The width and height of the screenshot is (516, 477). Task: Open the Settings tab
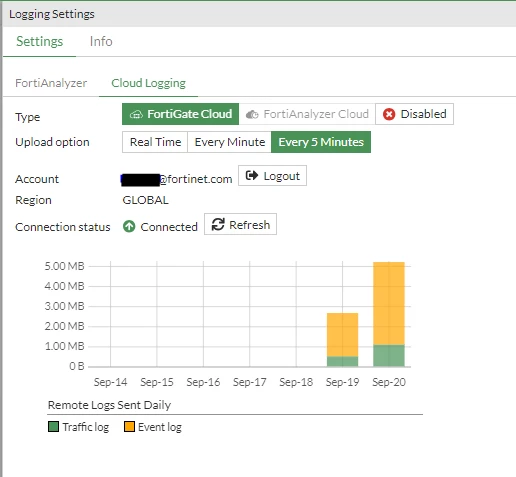(40, 42)
